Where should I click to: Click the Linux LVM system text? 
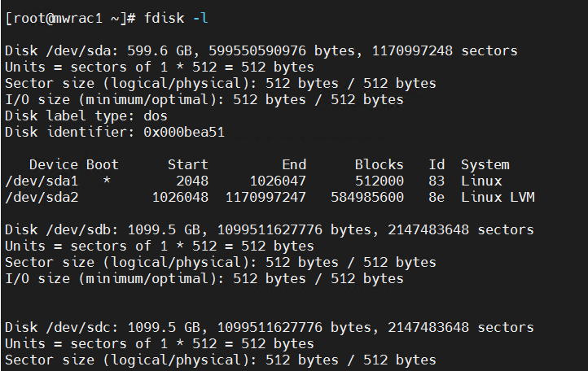pyautogui.click(x=498, y=197)
